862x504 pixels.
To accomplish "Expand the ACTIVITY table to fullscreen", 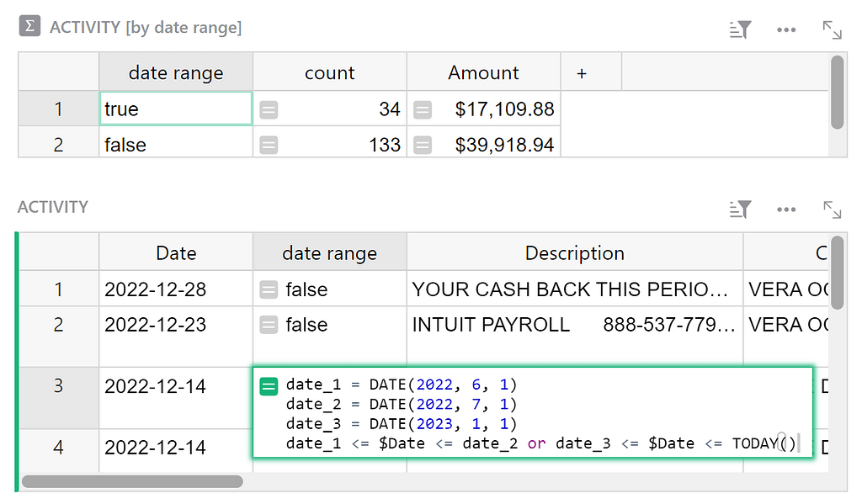I will tap(831, 210).
